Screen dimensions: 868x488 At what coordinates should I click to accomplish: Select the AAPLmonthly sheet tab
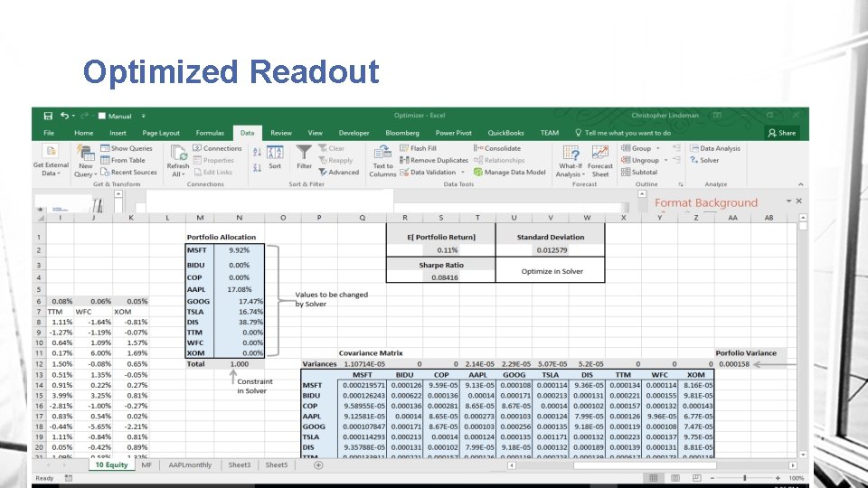coord(190,465)
